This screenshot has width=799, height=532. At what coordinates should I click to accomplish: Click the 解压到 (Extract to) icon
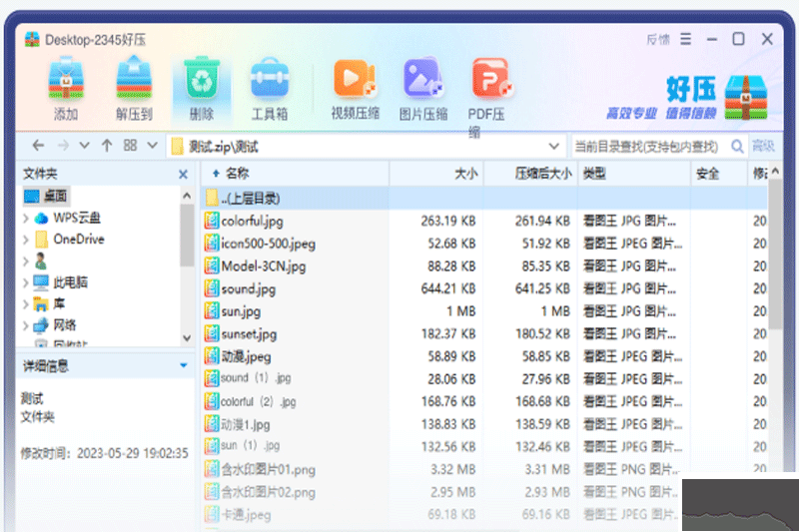pos(133,79)
